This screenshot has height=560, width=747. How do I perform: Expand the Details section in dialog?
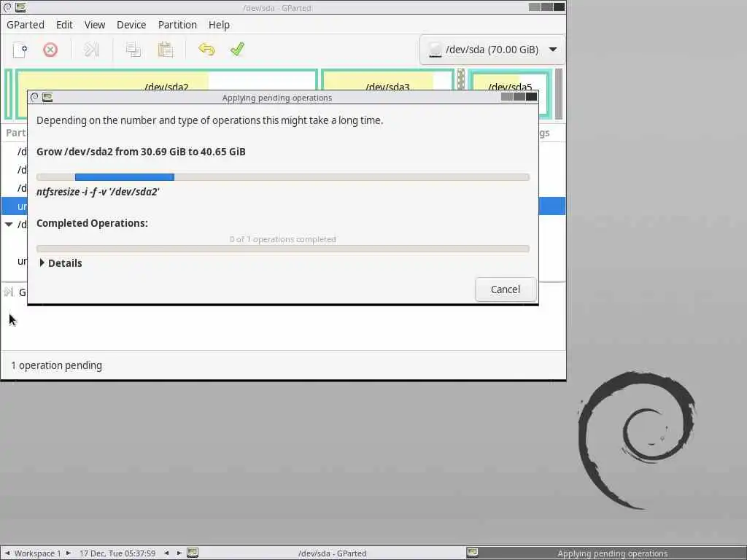[x=60, y=262]
